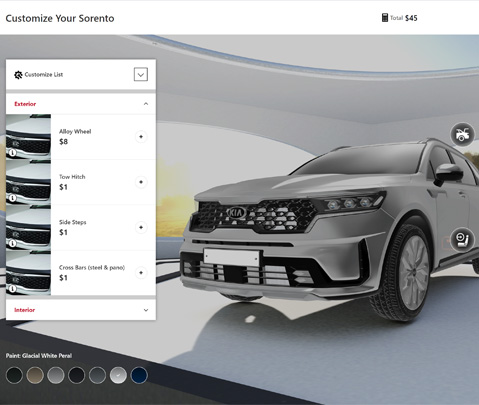Add Side Steps with its plus button
Screen dimensions: 479x405
click(141, 227)
